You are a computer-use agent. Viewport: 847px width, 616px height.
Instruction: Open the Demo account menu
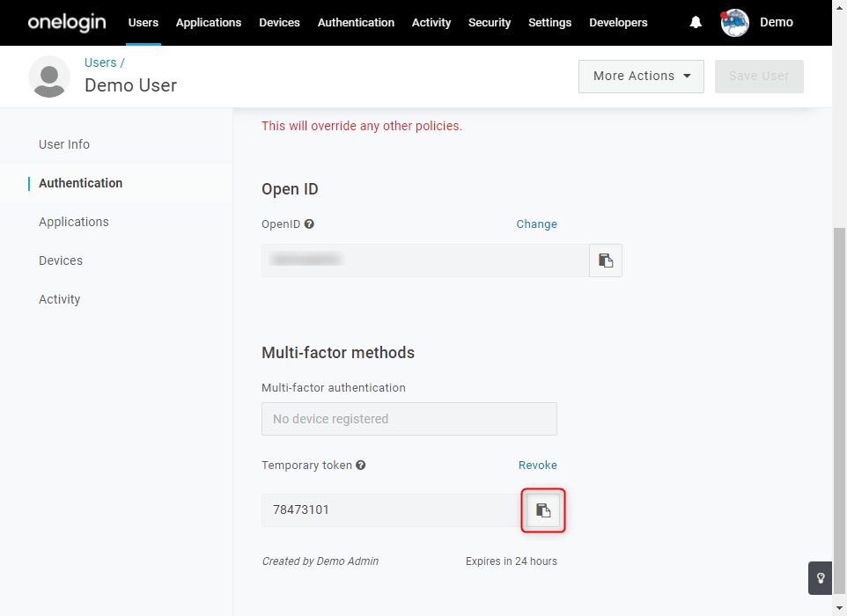[x=777, y=22]
